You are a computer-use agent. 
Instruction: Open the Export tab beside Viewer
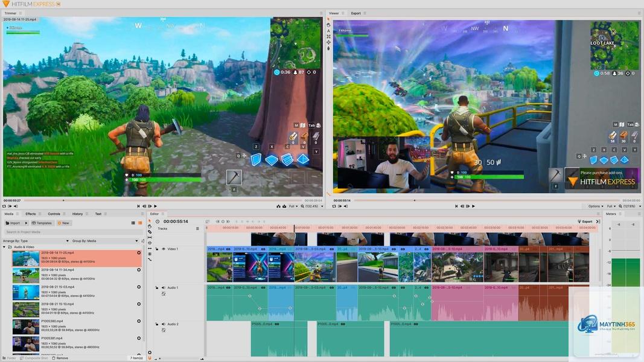click(355, 13)
